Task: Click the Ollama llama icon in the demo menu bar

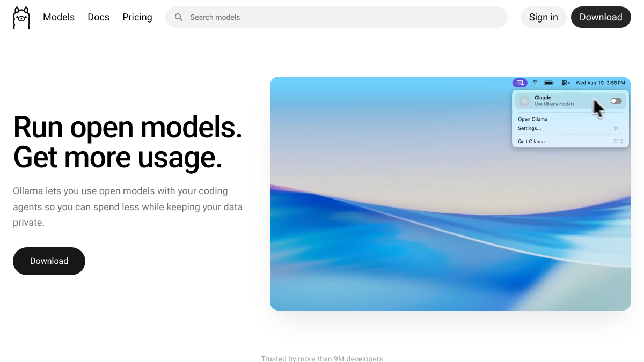Action: 535,83
